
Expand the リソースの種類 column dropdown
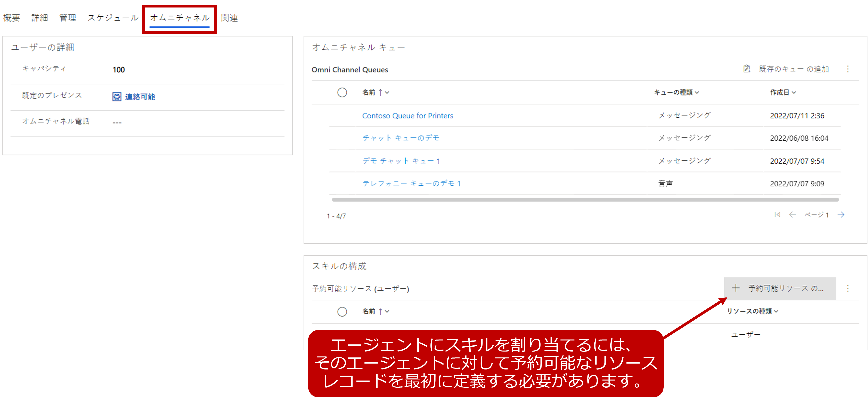pos(776,312)
